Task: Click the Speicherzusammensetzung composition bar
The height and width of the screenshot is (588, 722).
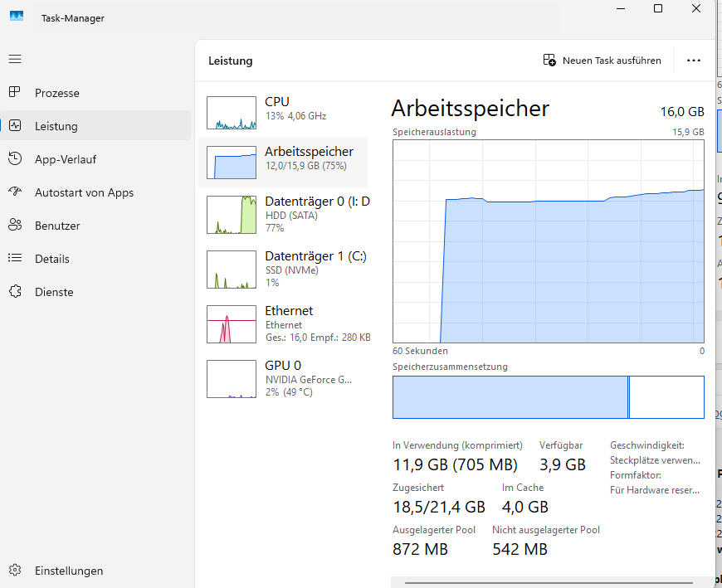Action: coord(549,397)
